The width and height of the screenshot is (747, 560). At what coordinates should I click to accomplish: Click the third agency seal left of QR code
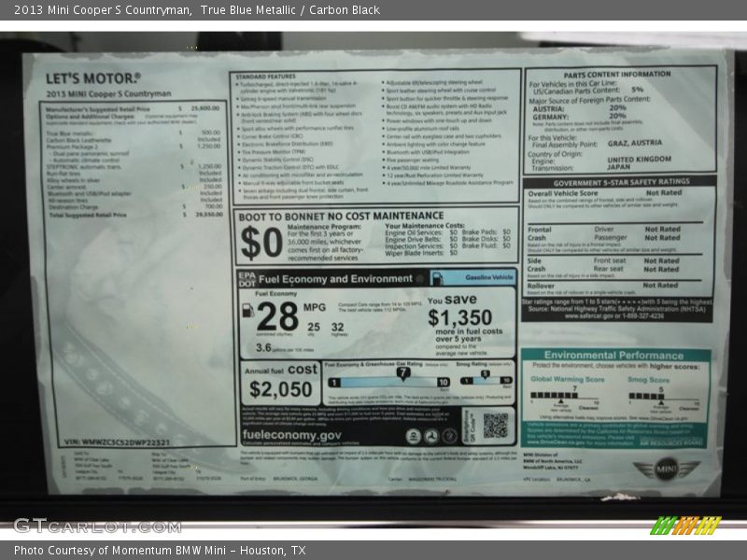[449, 436]
